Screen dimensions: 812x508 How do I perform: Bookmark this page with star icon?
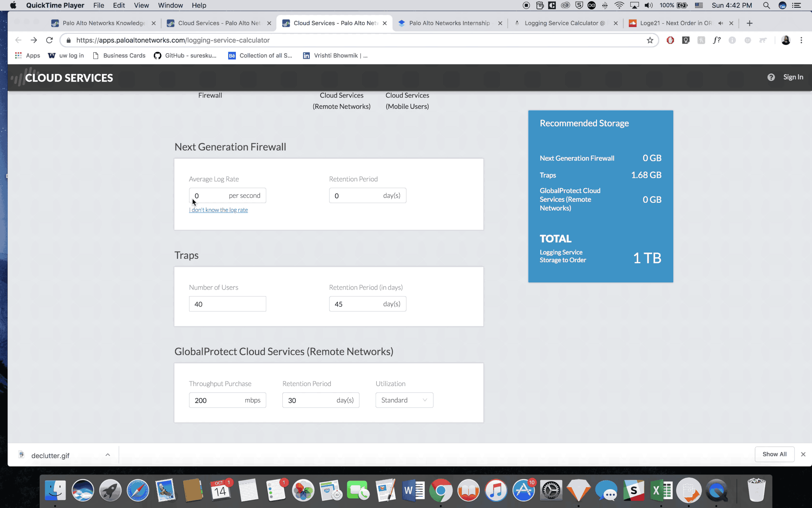coord(650,40)
